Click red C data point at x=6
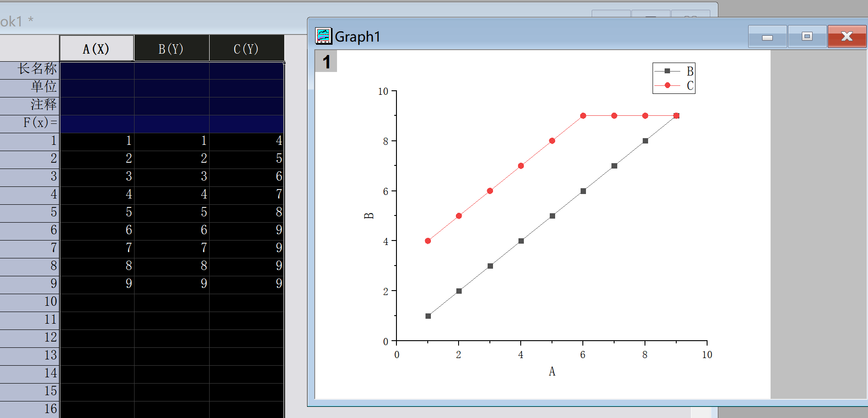 (x=583, y=116)
